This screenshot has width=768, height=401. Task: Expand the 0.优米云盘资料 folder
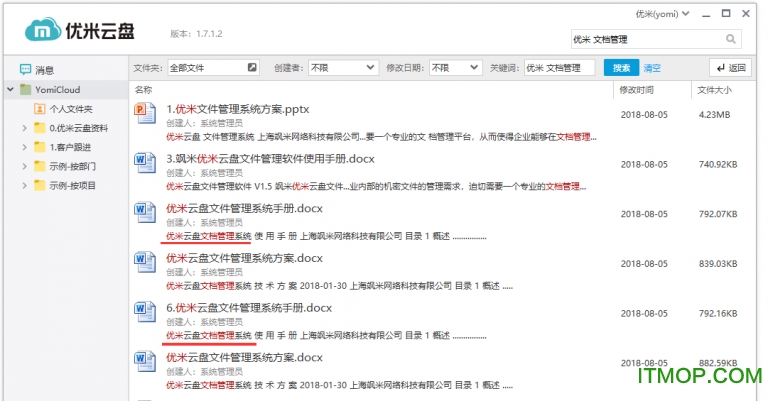24,128
